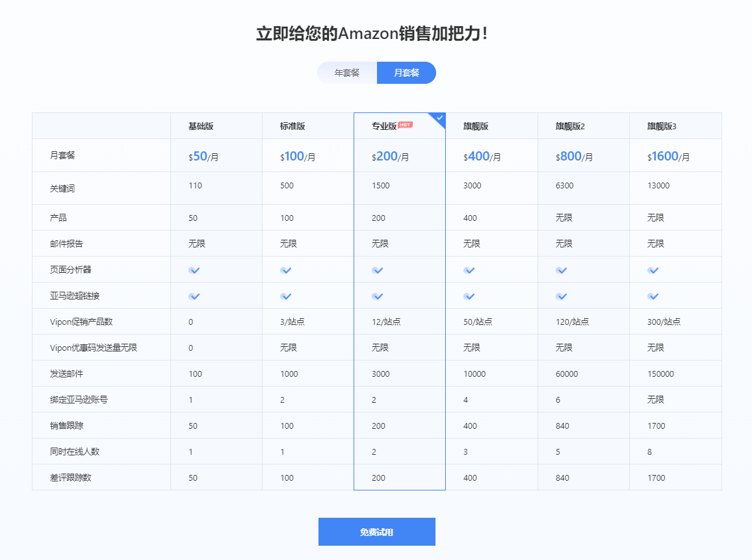Click the 销售跟踪 row label

coord(67,426)
